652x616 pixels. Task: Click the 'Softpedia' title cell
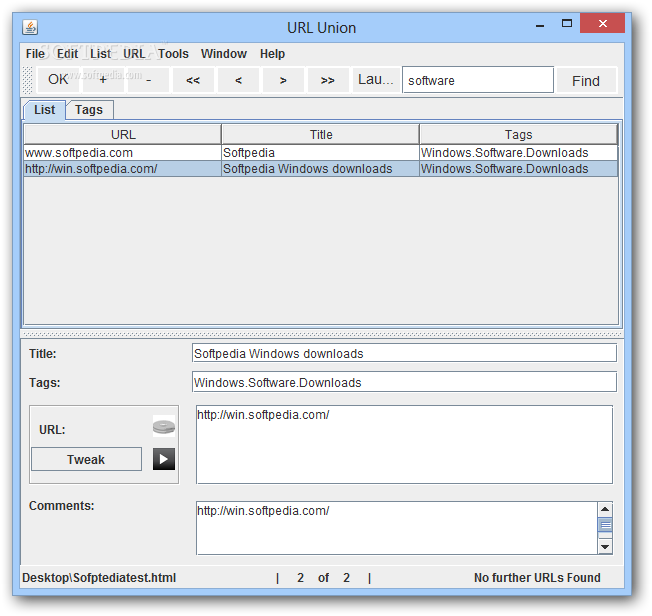click(x=320, y=153)
